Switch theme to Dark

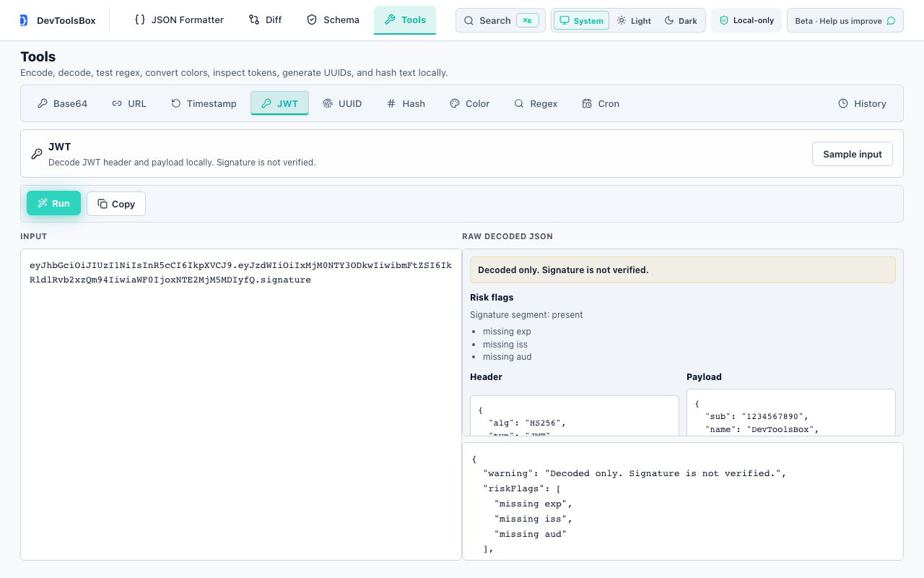point(681,20)
